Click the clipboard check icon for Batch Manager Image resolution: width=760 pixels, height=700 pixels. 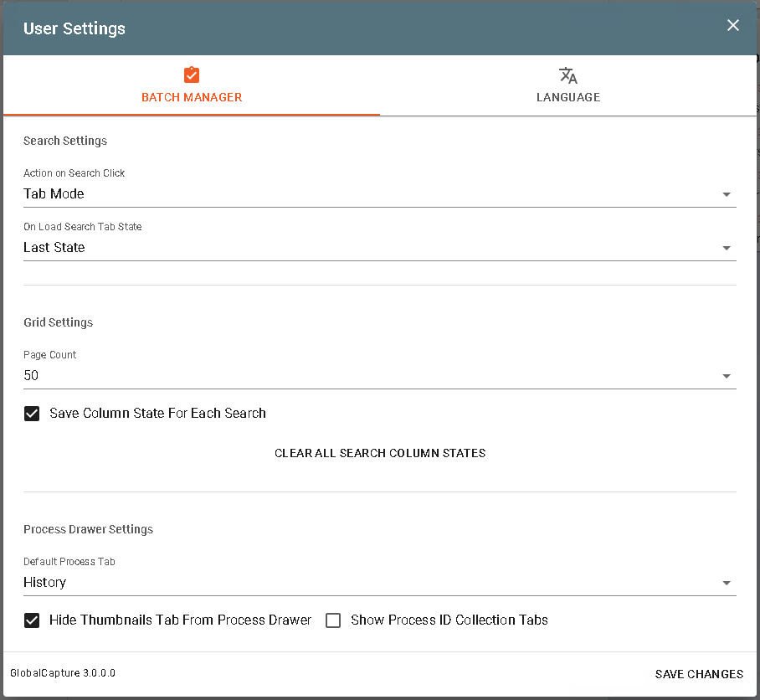(192, 75)
